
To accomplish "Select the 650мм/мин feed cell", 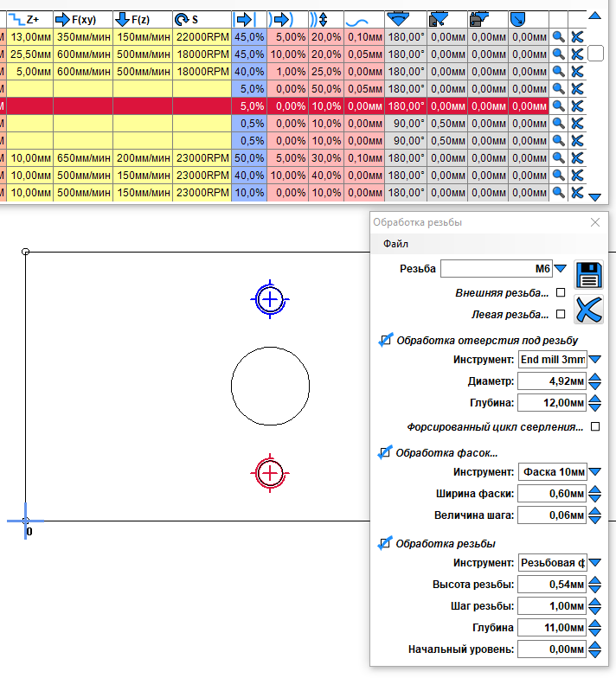I will coord(83,157).
